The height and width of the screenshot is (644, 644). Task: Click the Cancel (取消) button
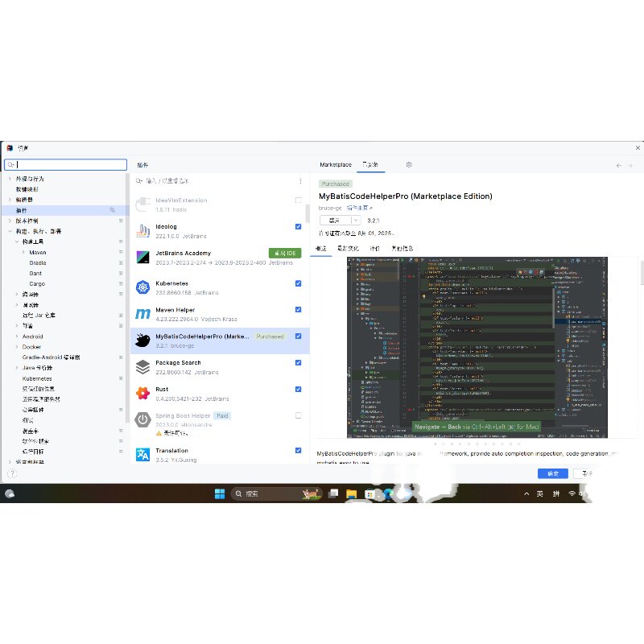[587, 473]
